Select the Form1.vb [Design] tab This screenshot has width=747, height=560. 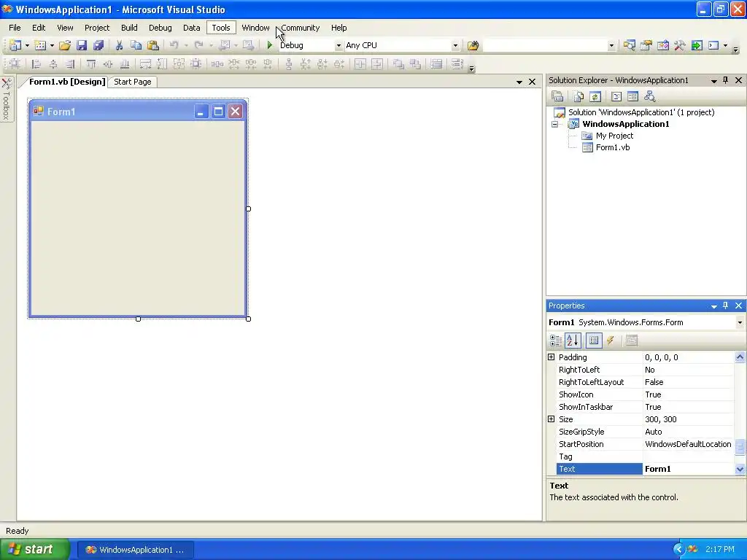coord(66,82)
